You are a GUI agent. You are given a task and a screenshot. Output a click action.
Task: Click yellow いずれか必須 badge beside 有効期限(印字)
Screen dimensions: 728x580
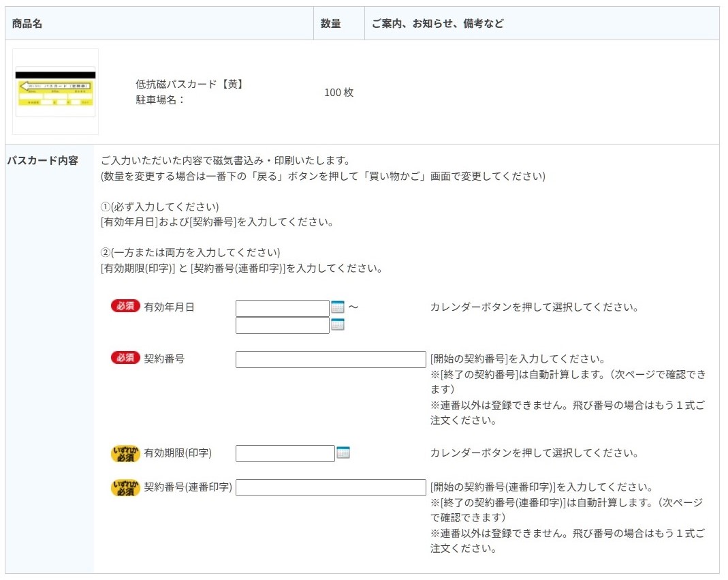[125, 453]
